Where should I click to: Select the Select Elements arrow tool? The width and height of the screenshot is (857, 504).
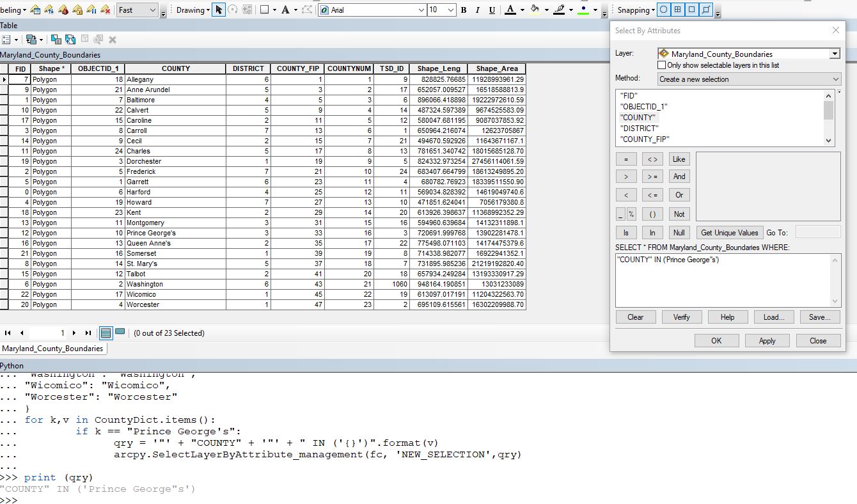[x=219, y=10]
